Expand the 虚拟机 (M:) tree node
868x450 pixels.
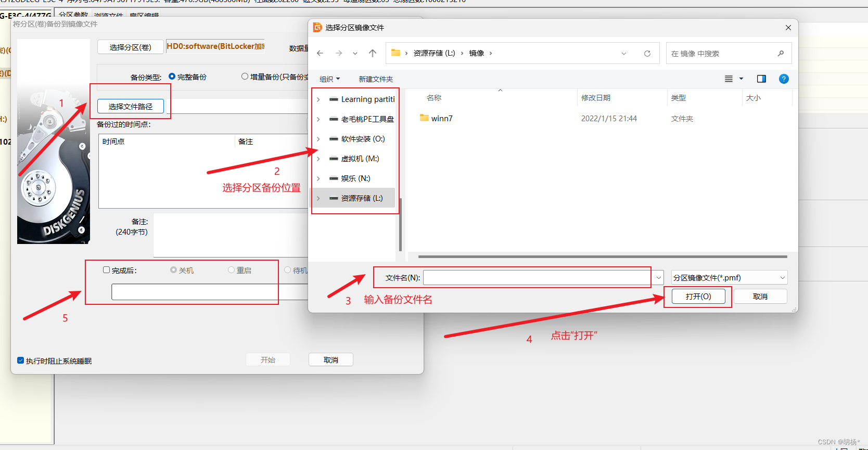pos(318,159)
